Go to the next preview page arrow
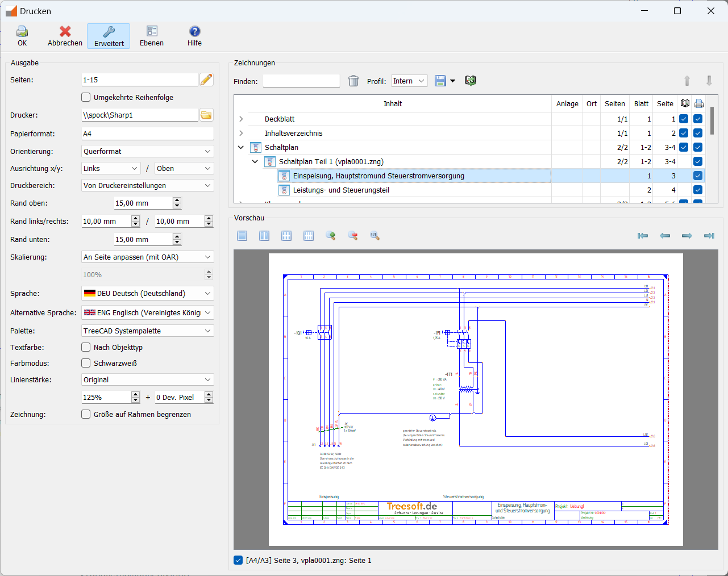The image size is (728, 576). 687,236
